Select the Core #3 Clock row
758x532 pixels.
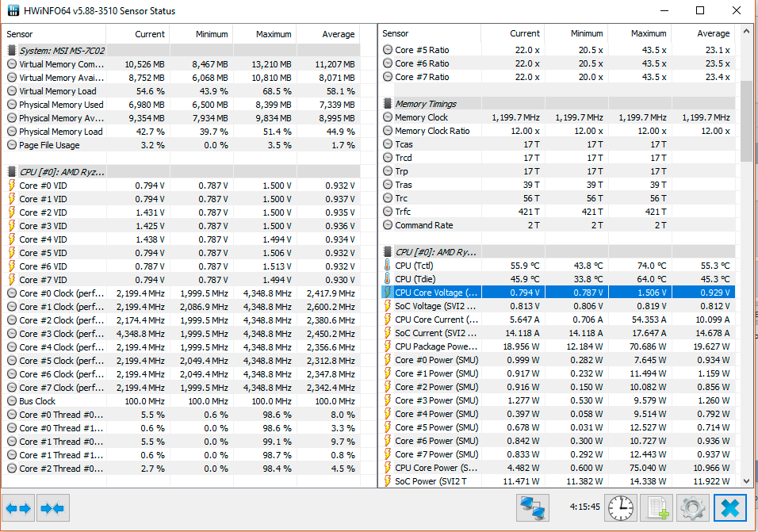[x=182, y=334]
